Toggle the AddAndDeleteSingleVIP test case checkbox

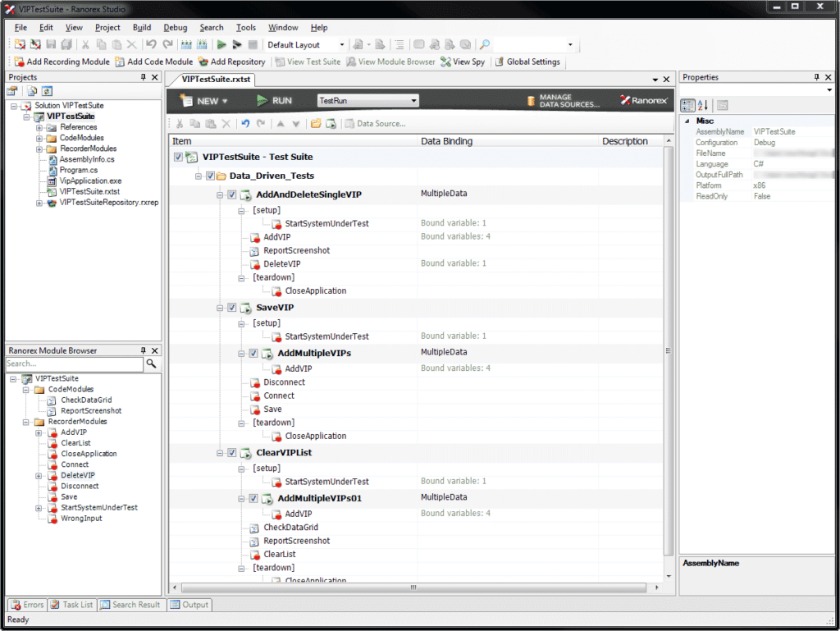(232, 194)
